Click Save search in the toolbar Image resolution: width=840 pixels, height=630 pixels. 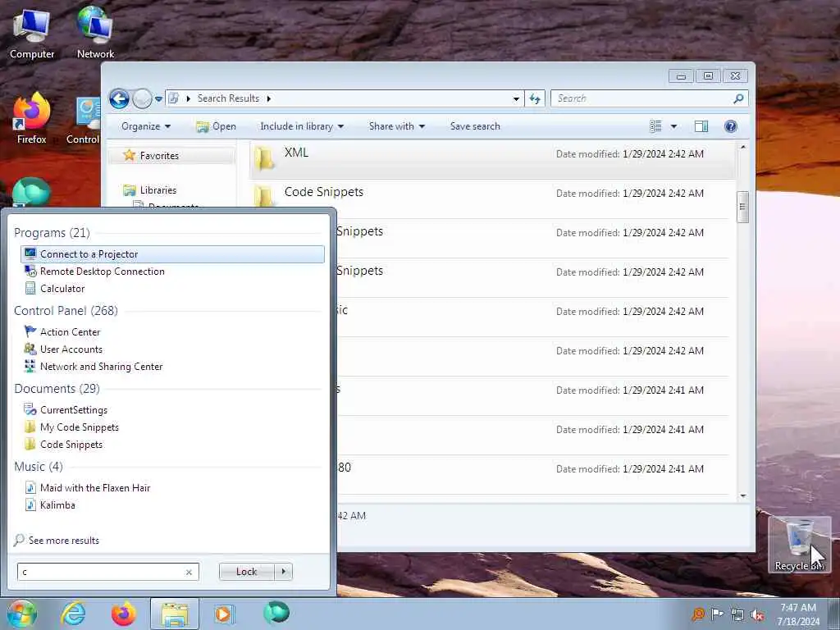click(x=475, y=126)
